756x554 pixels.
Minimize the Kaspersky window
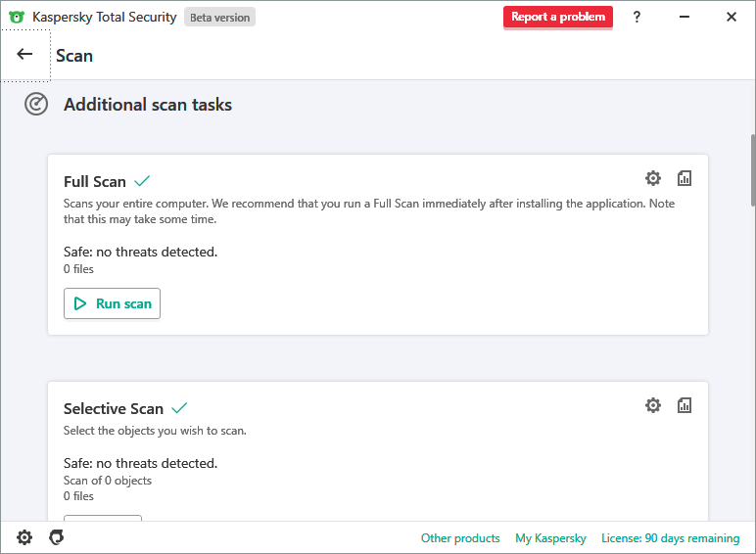[x=685, y=17]
